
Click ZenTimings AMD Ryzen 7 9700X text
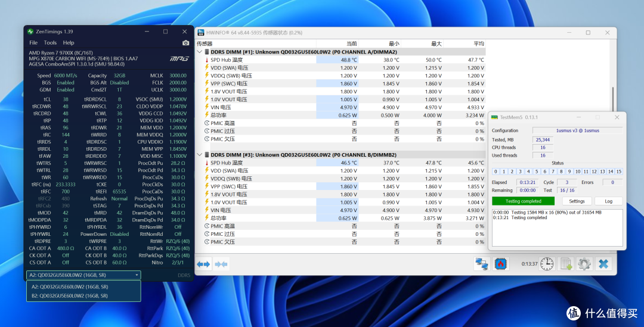point(61,53)
